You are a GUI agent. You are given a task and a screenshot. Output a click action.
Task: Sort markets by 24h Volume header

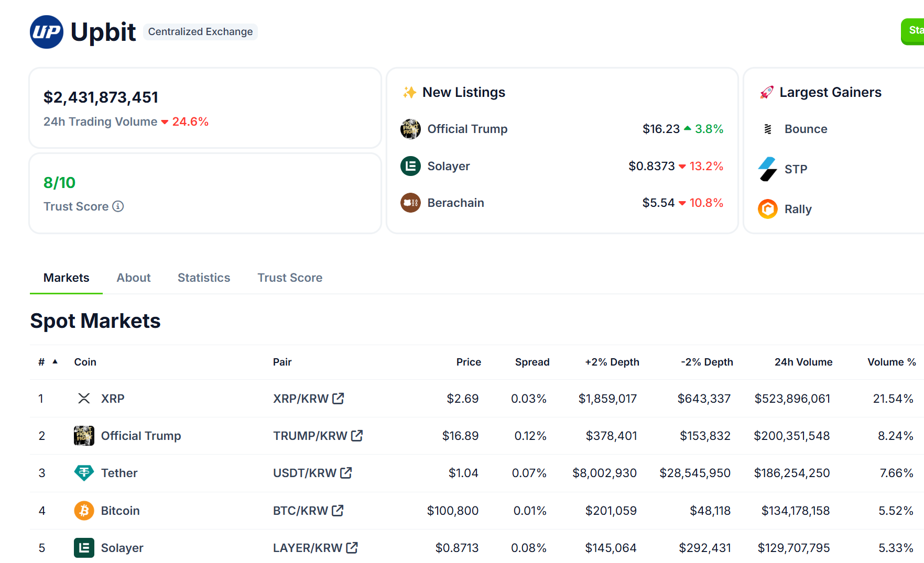(803, 362)
